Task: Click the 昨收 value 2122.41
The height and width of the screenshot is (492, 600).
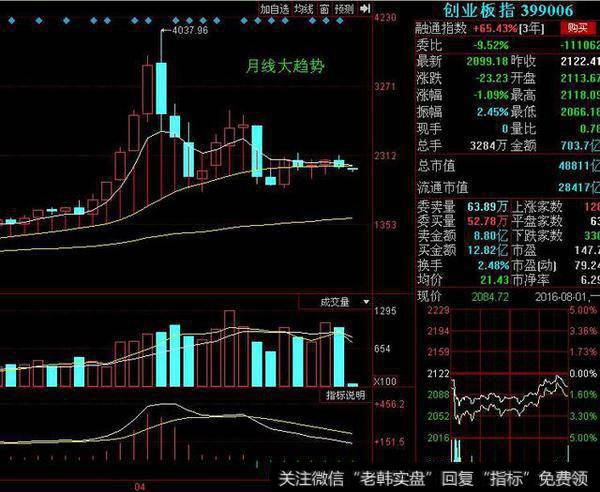Action: (580, 61)
